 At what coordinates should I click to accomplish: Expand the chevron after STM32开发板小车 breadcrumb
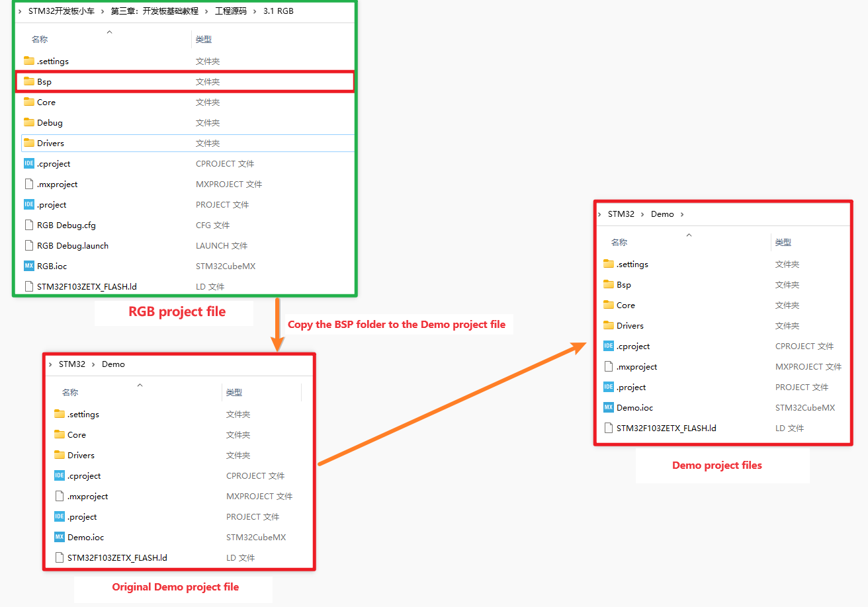(x=103, y=11)
